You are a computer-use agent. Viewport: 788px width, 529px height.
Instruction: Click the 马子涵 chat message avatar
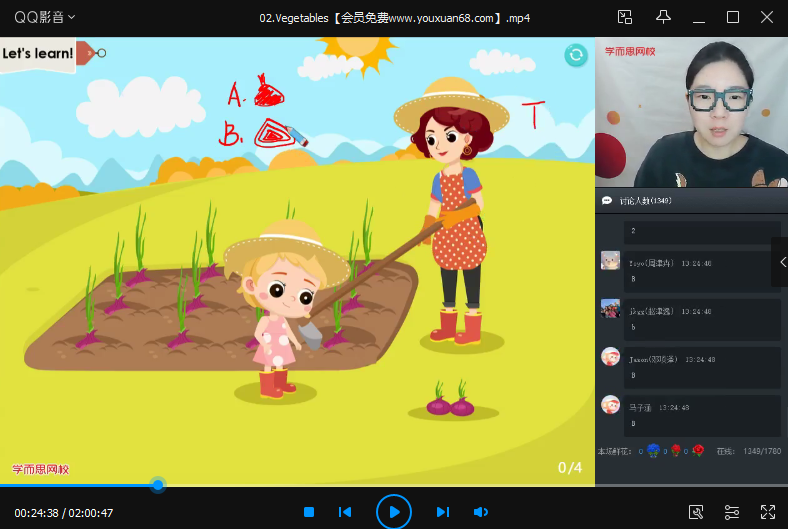click(610, 405)
